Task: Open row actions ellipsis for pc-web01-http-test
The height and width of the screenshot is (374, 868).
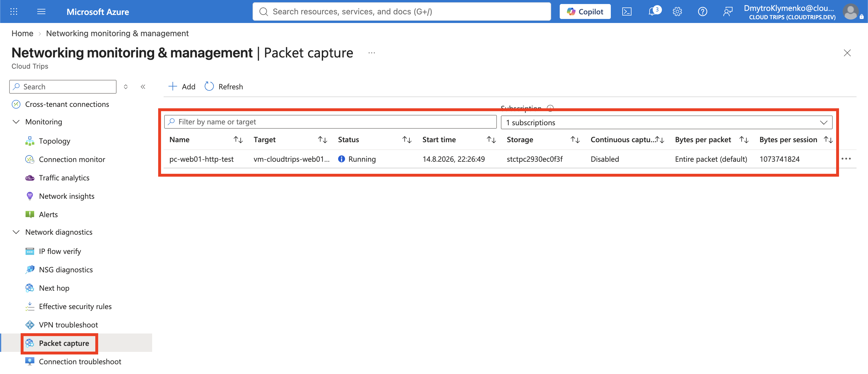Action: tap(846, 159)
